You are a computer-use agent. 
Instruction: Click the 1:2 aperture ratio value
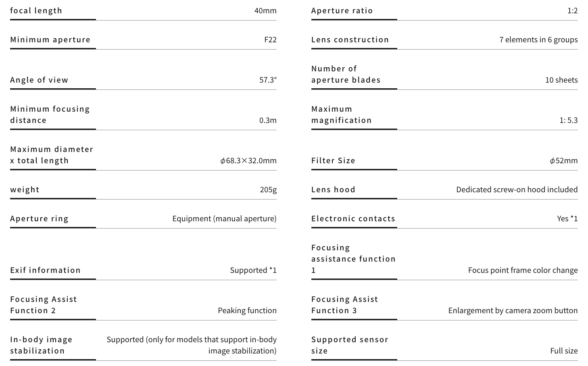(x=572, y=11)
